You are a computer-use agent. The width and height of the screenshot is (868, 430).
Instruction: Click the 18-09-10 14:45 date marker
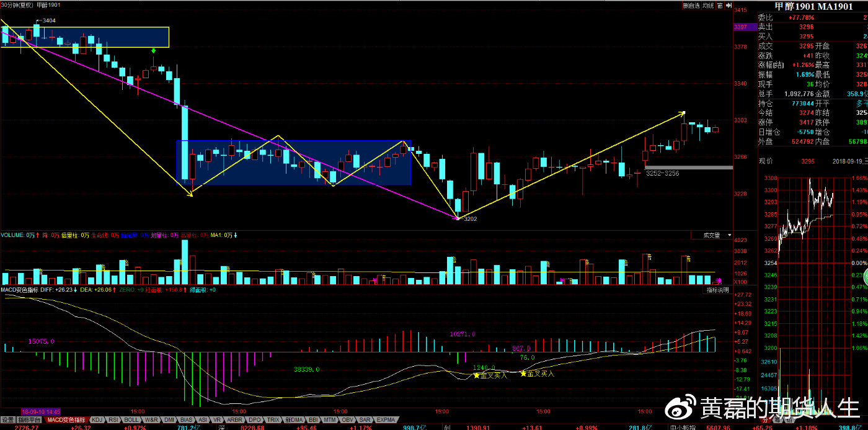pyautogui.click(x=40, y=411)
